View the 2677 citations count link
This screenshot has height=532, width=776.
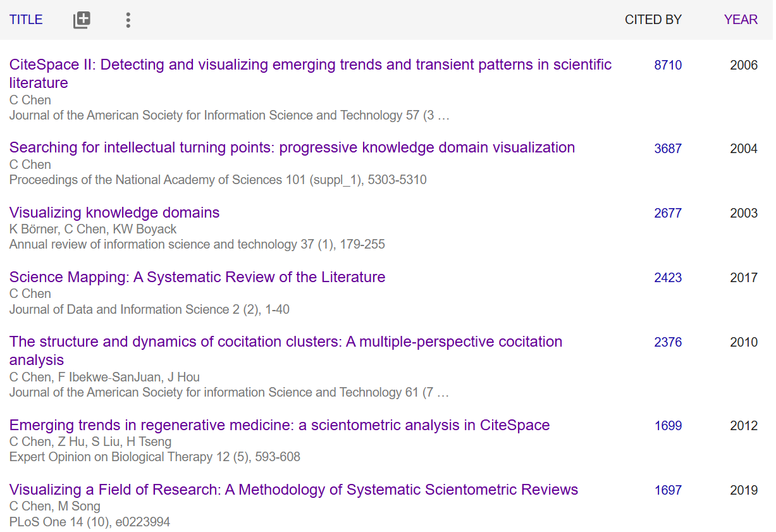[668, 213]
